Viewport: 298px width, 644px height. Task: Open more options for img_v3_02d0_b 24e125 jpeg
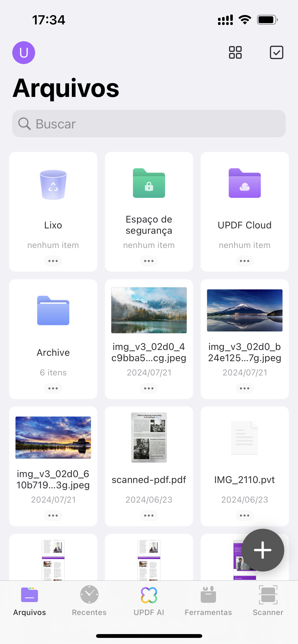click(x=245, y=388)
